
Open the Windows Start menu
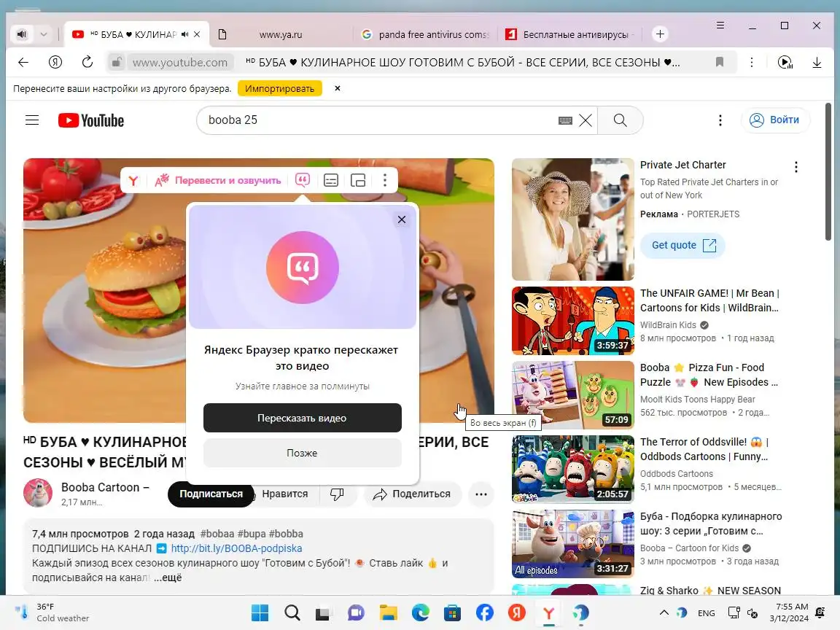(x=260, y=612)
